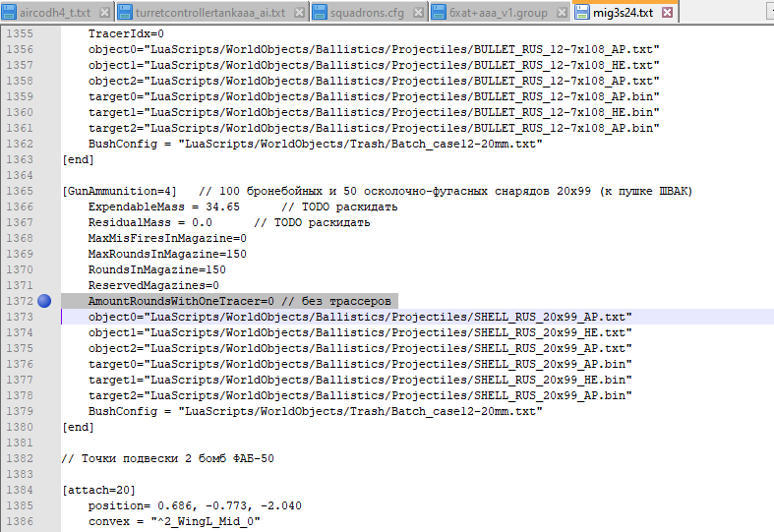Image resolution: width=774 pixels, height=532 pixels.
Task: Click the save icon on mig3s24.txt tab
Action: click(x=582, y=13)
